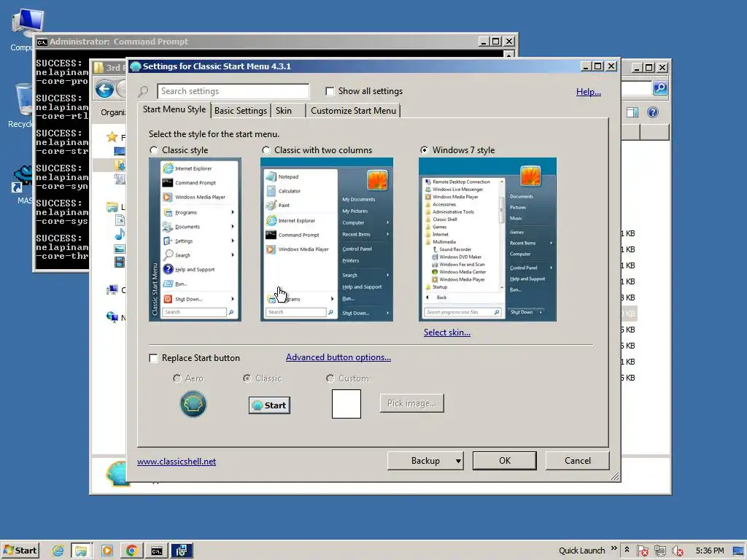Image resolution: width=747 pixels, height=560 pixels.
Task: Toggle the Explorer preview pane icon
Action: pyautogui.click(x=632, y=112)
